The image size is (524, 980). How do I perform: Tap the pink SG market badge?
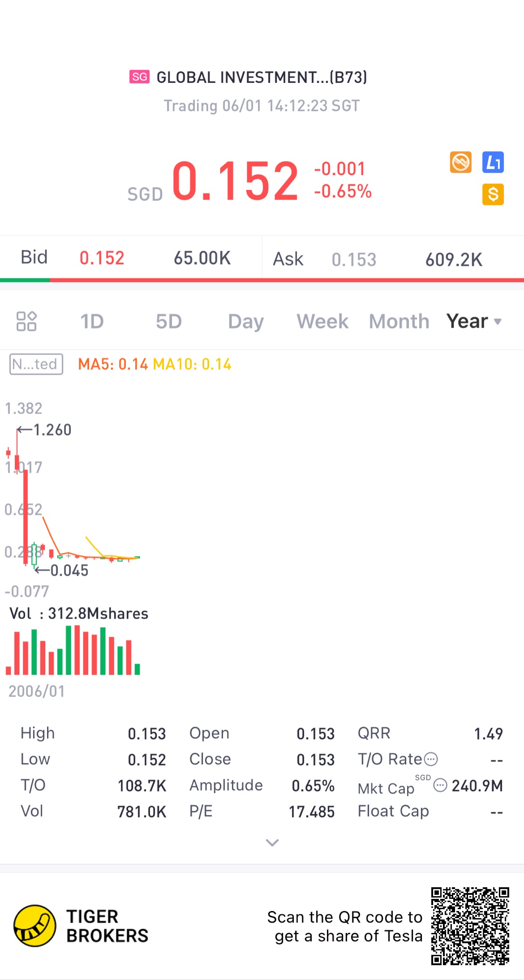139,77
